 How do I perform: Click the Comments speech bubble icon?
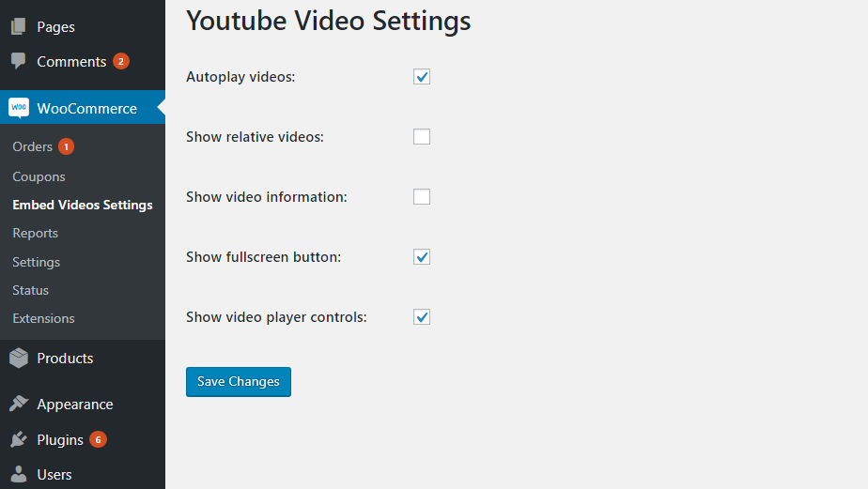pyautogui.click(x=19, y=61)
